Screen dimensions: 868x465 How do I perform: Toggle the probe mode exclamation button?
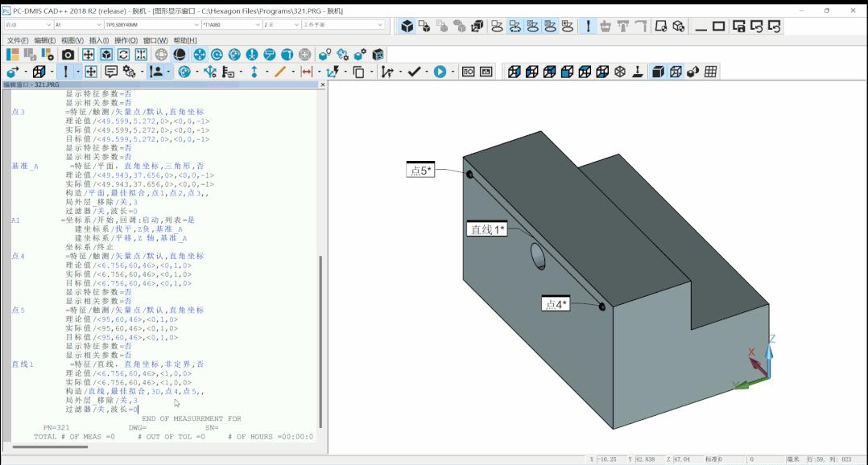click(66, 72)
